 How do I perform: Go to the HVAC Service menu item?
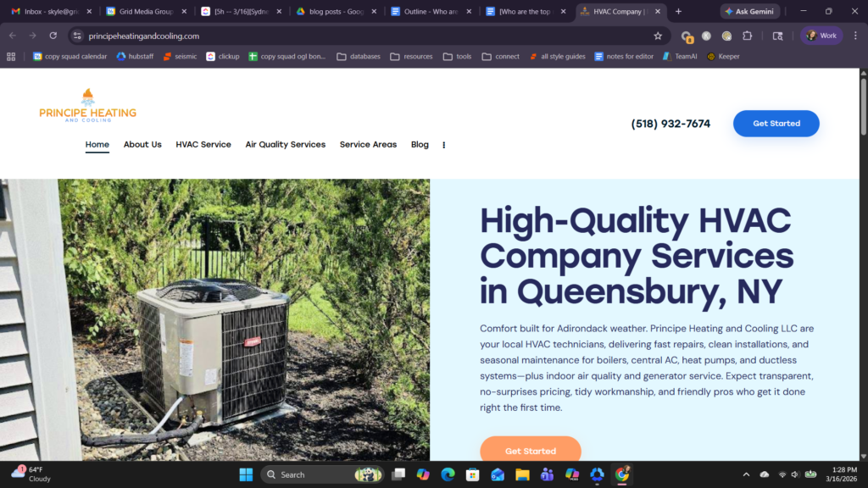tap(203, 145)
